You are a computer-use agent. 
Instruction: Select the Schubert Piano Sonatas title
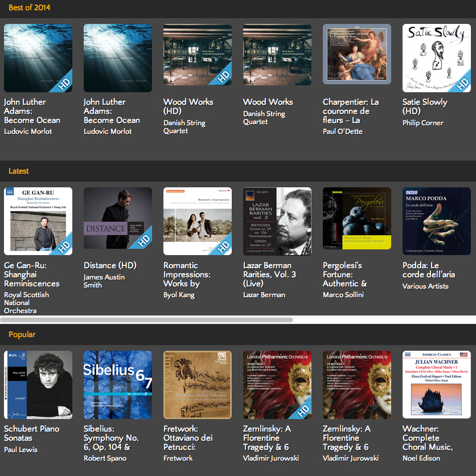click(x=31, y=433)
